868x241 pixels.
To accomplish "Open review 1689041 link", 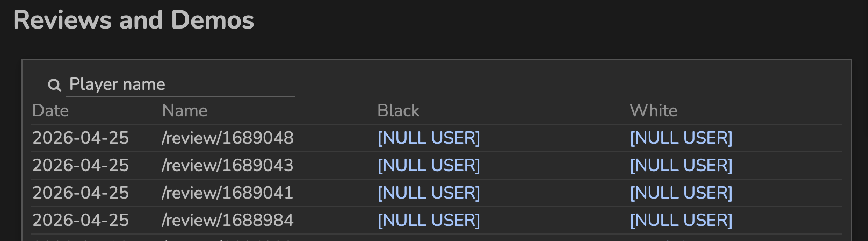I will (x=228, y=193).
